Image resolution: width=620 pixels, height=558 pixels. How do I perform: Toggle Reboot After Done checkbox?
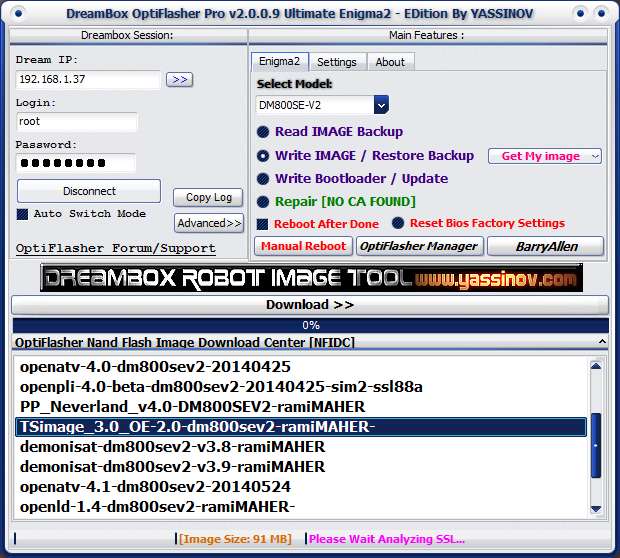click(x=263, y=224)
